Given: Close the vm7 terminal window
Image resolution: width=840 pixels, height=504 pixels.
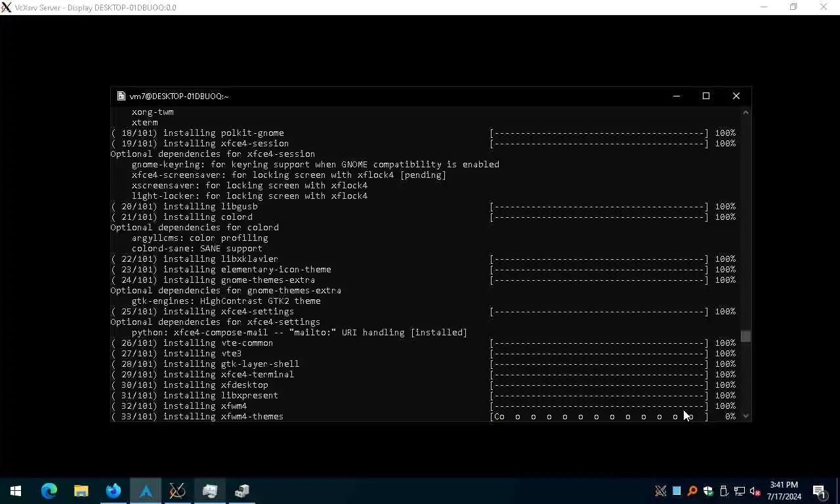Looking at the screenshot, I should pyautogui.click(x=736, y=96).
